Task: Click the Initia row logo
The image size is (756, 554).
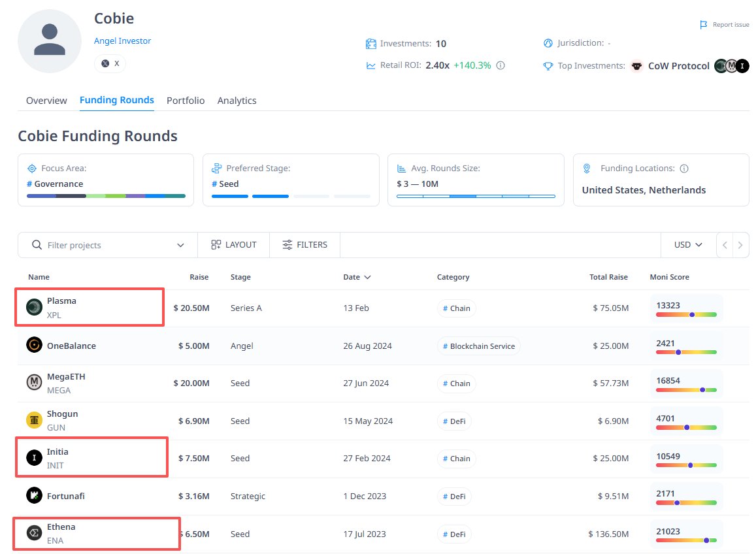Action: click(34, 457)
